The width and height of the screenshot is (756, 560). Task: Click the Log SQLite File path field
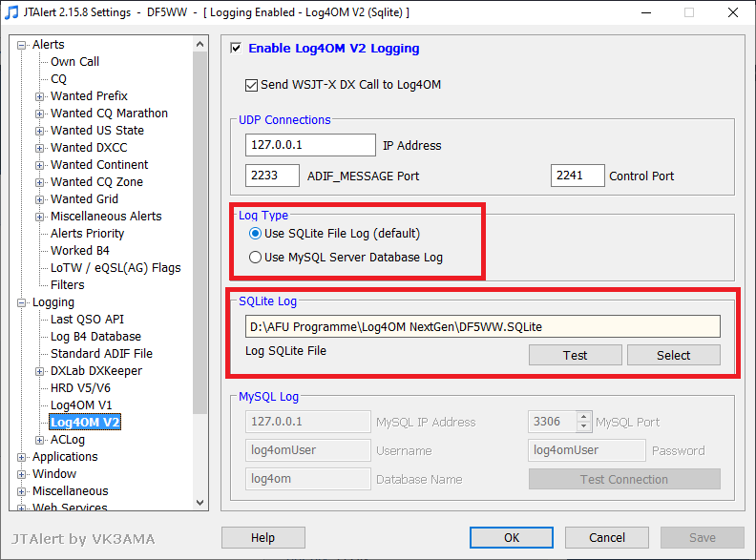pos(483,327)
